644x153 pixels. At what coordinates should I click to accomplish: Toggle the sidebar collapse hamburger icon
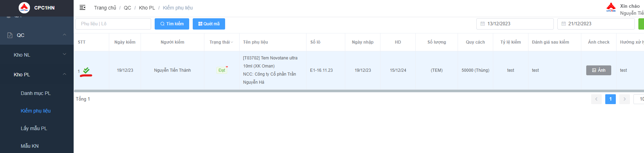point(82,7)
